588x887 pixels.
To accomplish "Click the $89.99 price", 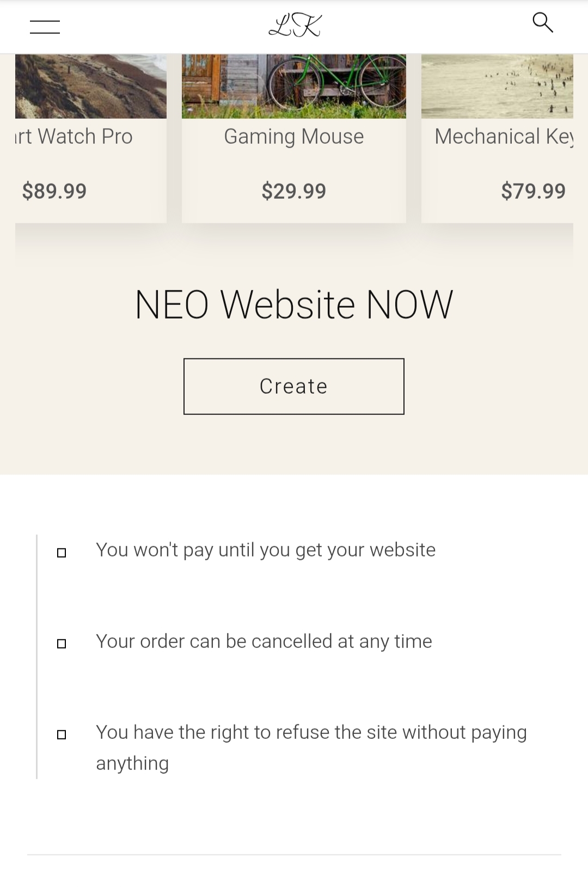I will 54,191.
